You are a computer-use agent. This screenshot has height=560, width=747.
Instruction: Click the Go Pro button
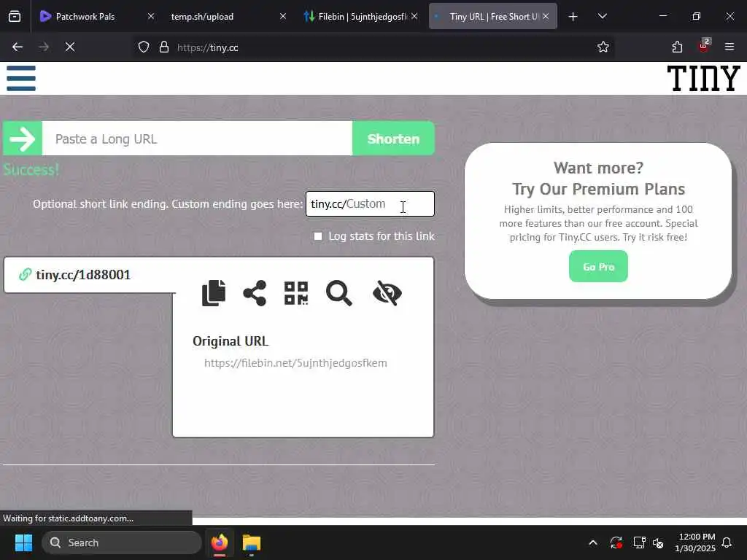(x=598, y=266)
